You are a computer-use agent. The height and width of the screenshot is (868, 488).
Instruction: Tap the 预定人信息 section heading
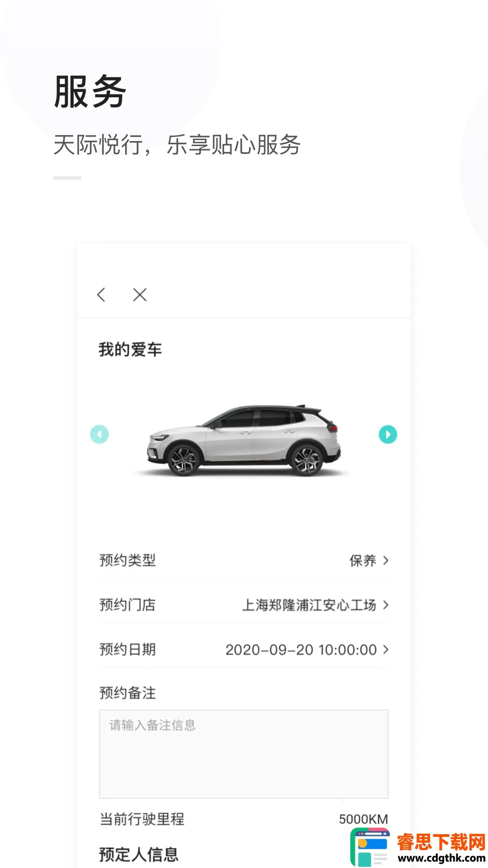pyautogui.click(x=139, y=854)
